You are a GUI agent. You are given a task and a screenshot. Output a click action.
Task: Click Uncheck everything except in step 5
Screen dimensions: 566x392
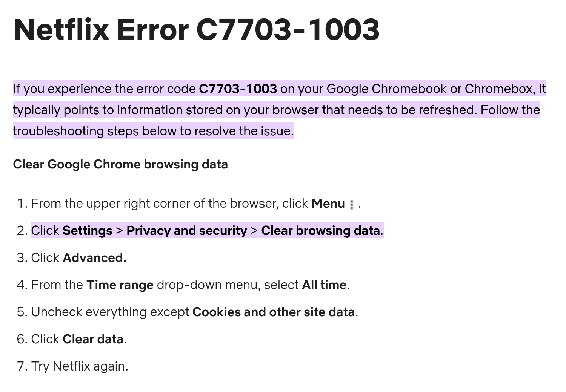110,312
